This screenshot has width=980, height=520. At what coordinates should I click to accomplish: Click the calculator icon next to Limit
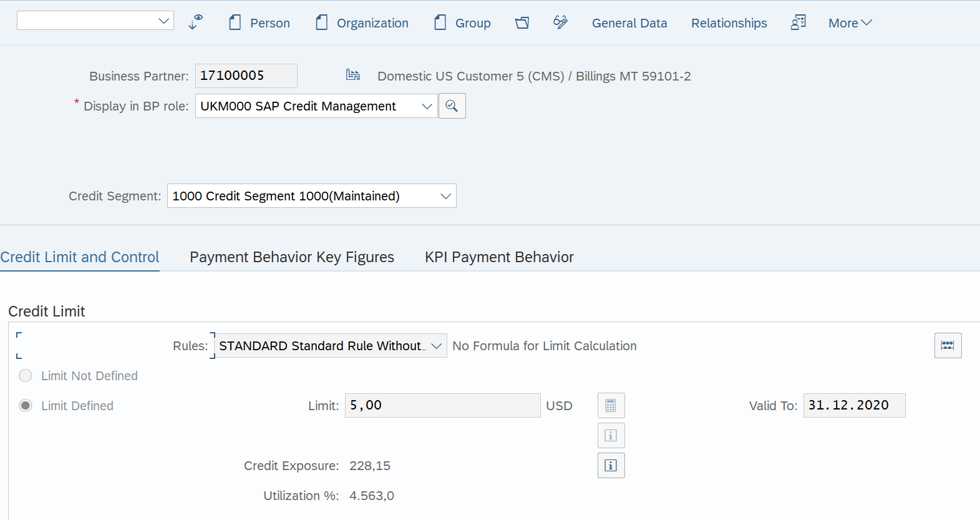611,406
